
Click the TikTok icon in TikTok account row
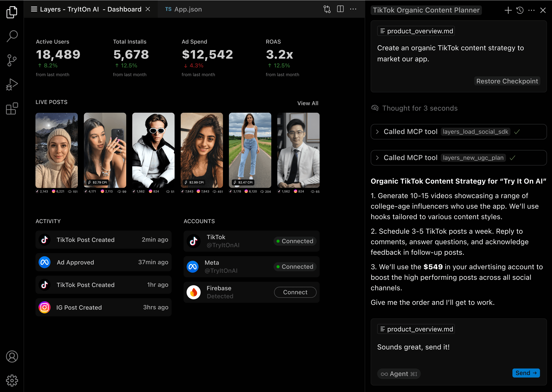(x=194, y=241)
